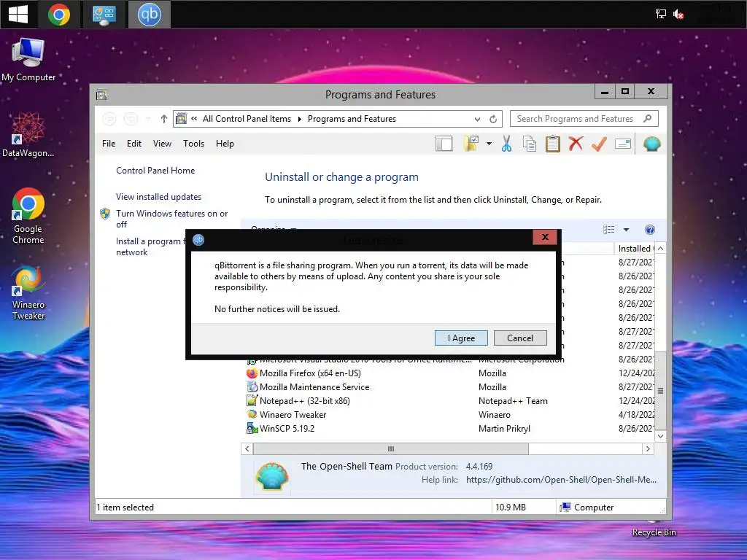The height and width of the screenshot is (560, 747).
Task: Click the Cut scissors toolbar icon
Action: [506, 144]
